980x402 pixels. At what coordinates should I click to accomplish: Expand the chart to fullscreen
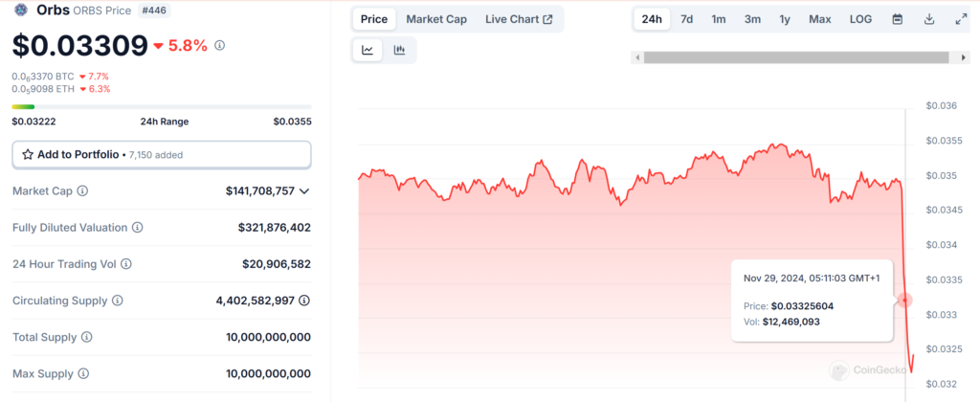click(x=961, y=19)
